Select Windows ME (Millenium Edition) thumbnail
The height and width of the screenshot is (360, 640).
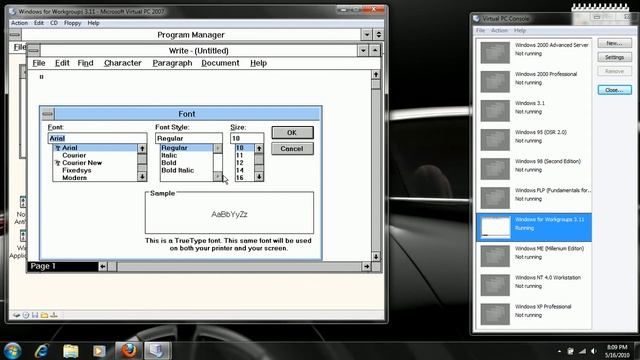(495, 256)
